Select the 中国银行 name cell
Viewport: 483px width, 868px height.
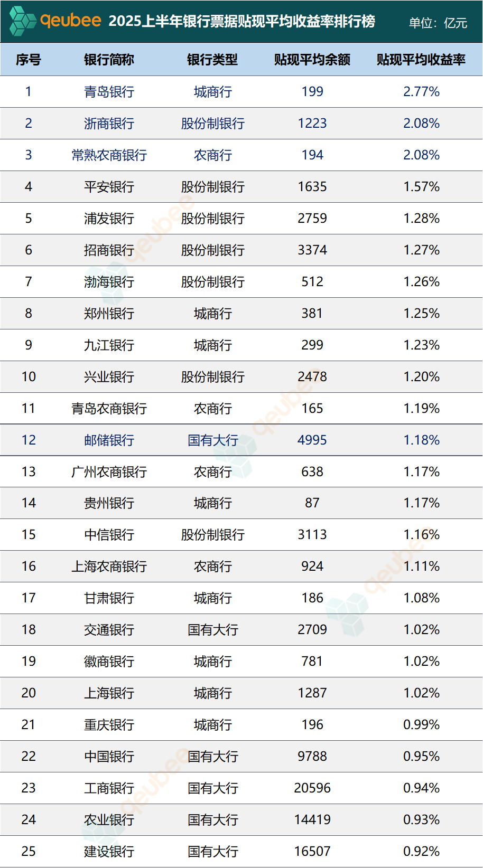[109, 757]
